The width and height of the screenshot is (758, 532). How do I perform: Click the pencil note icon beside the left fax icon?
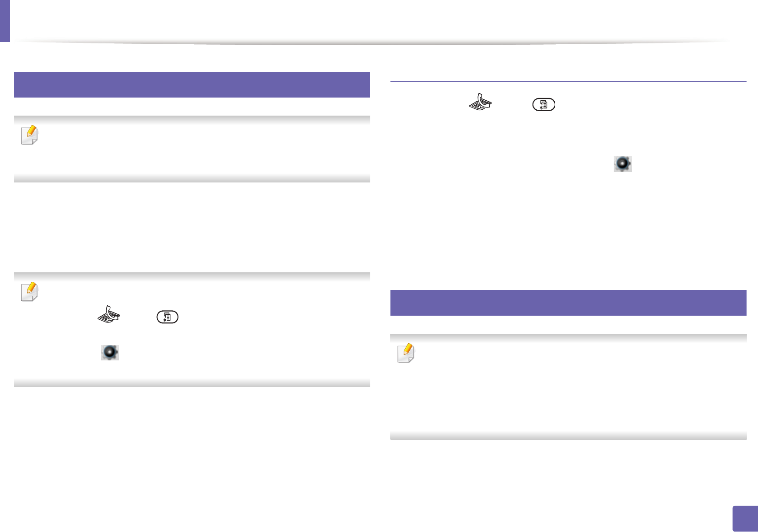pyautogui.click(x=30, y=292)
